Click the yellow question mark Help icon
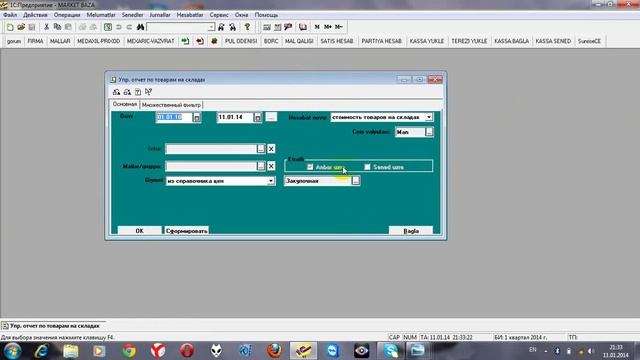The height and width of the screenshot is (360, 640). click(x=247, y=27)
